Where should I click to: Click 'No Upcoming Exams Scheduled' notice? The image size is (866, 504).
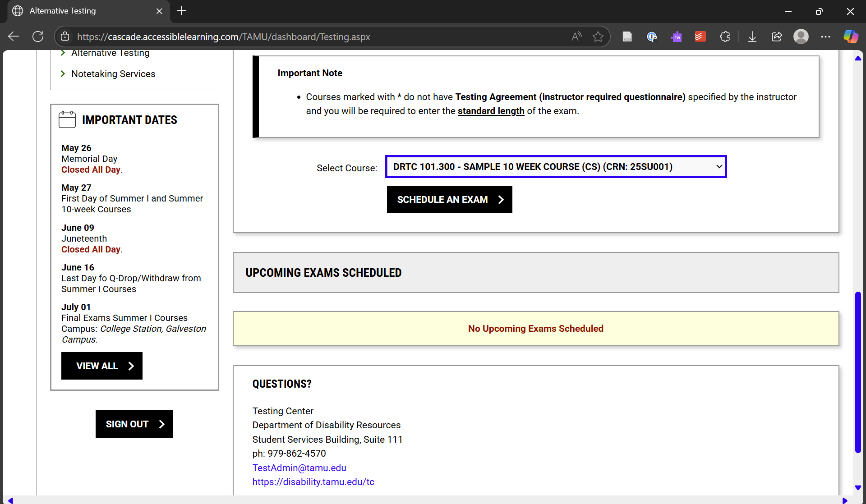point(536,329)
